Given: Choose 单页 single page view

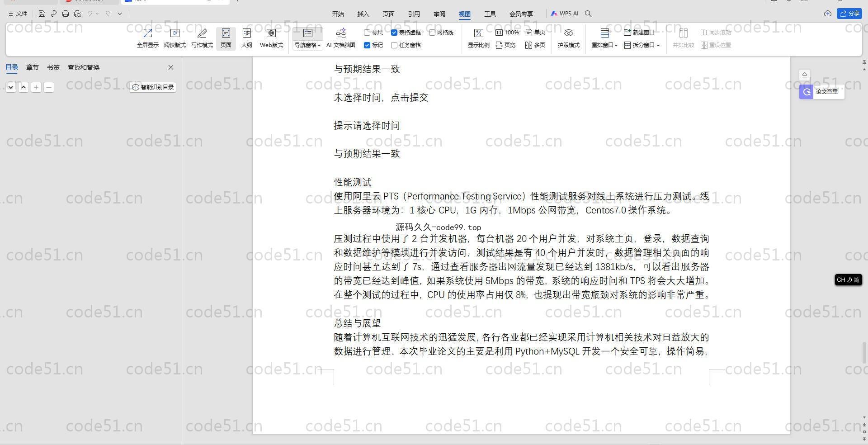Looking at the screenshot, I should pos(535,33).
